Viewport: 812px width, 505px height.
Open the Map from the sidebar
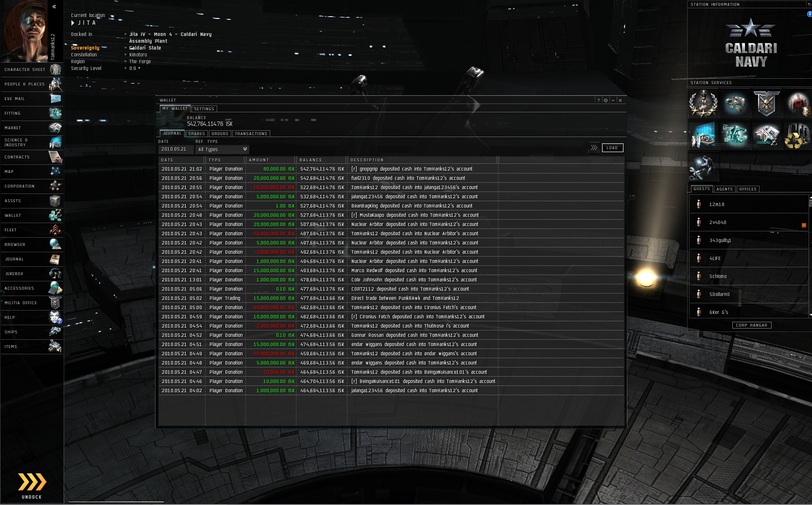coord(32,172)
